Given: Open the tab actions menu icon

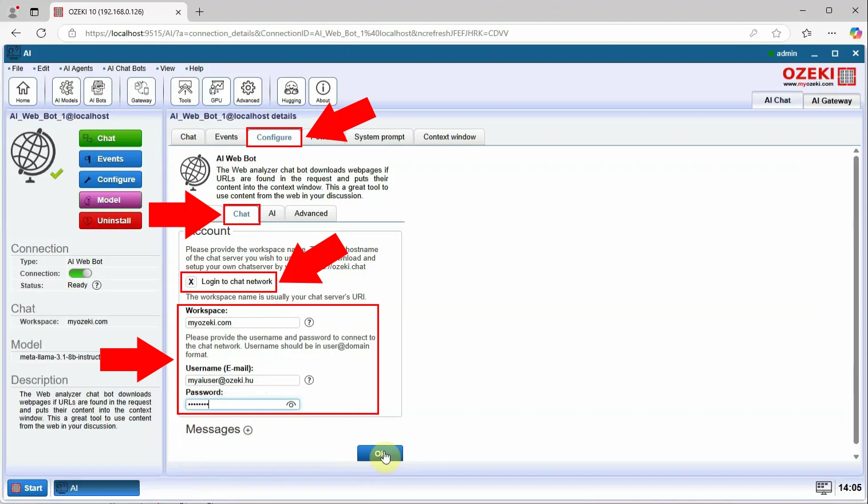Looking at the screenshot, I should tap(34, 11).
